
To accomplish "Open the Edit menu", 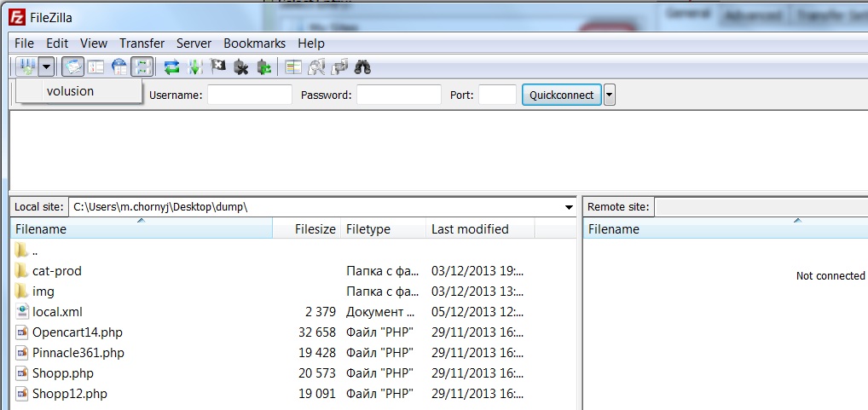I will point(57,43).
